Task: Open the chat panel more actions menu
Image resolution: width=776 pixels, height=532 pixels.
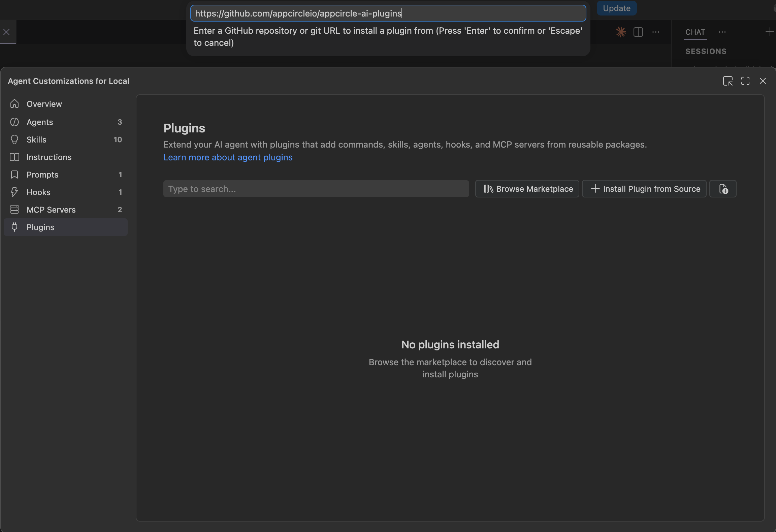Action: (x=722, y=32)
